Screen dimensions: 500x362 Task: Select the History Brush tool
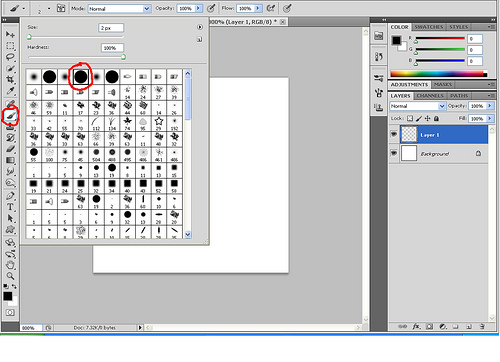tap(10, 137)
